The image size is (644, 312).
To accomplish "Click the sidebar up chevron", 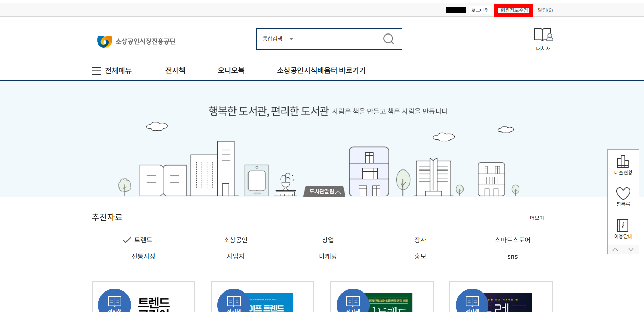I will [615, 249].
